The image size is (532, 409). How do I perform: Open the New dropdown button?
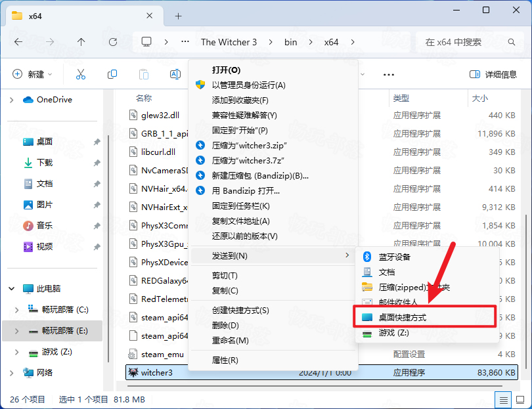point(33,74)
